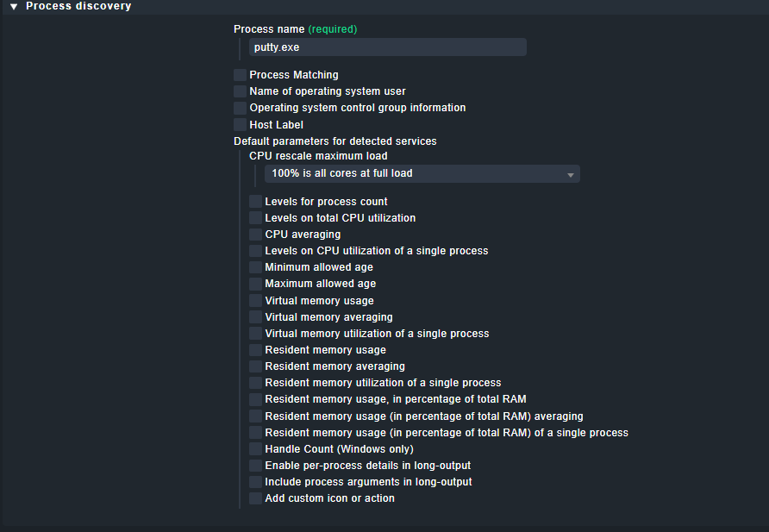Click the Process name input field

tap(387, 47)
